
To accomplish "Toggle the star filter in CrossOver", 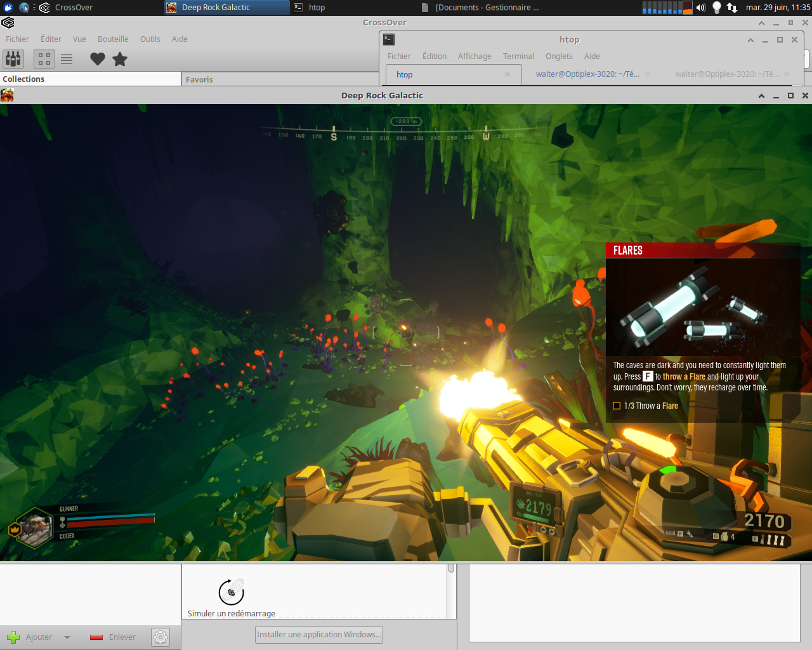I will pyautogui.click(x=118, y=58).
